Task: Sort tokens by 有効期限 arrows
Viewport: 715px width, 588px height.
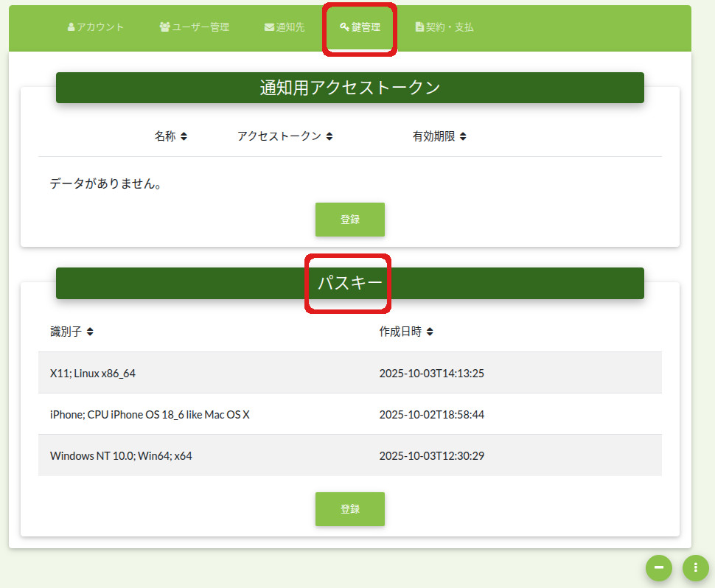Action: (463, 136)
